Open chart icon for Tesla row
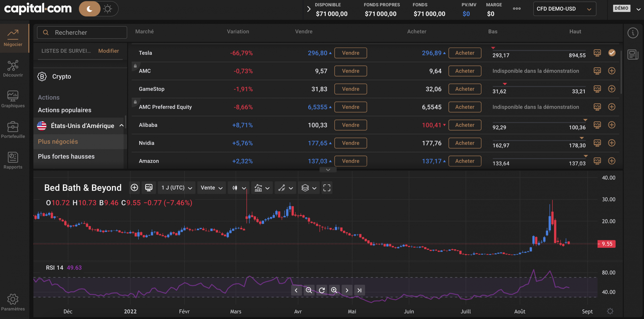The width and height of the screenshot is (644, 319). coord(597,53)
